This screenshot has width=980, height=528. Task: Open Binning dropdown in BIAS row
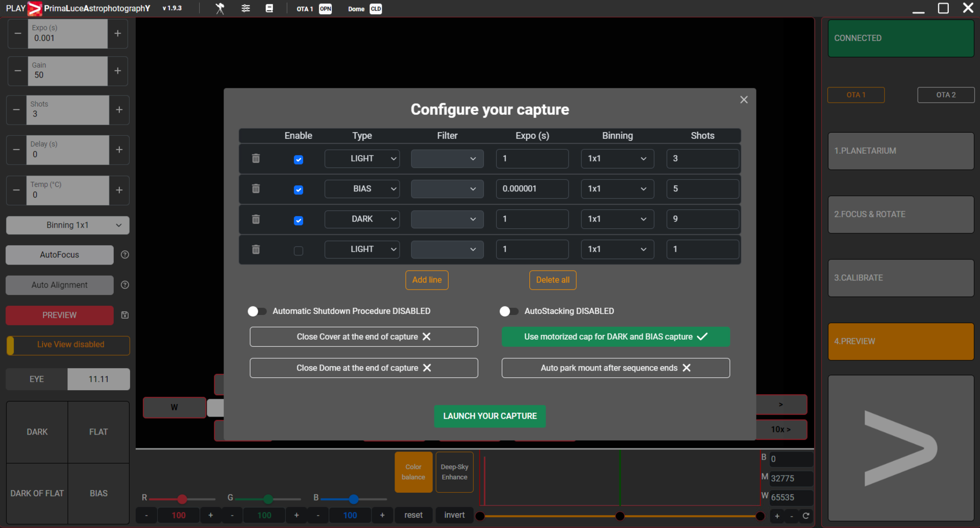617,189
